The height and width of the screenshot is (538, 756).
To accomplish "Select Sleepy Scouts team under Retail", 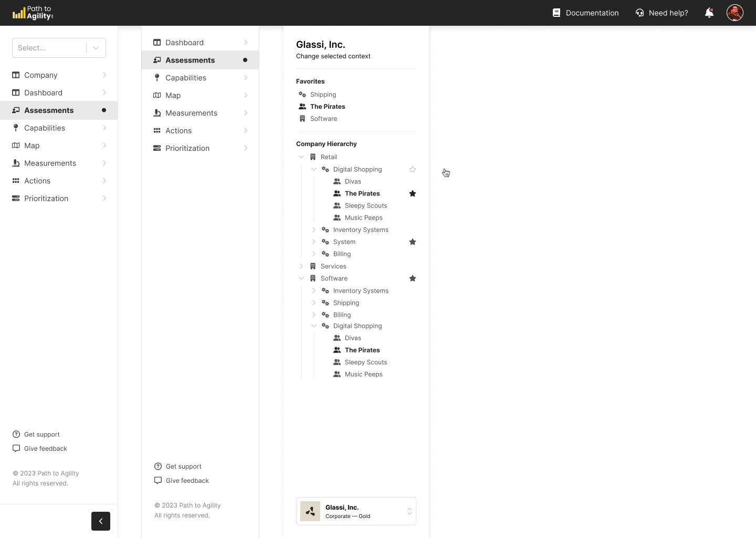I will [x=366, y=206].
